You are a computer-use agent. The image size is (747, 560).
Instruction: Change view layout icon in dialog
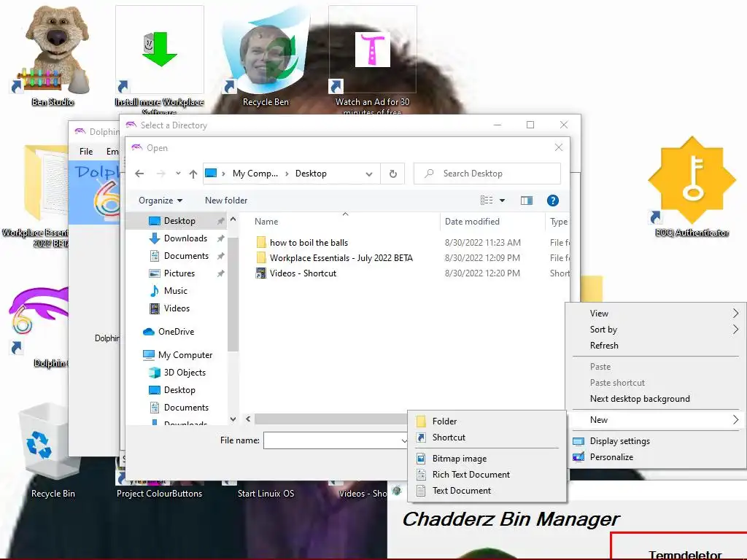tap(487, 201)
